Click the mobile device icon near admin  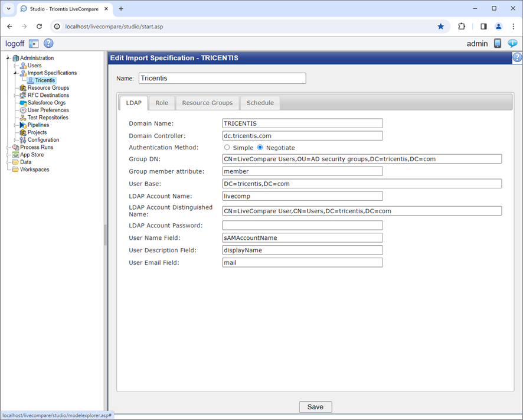point(497,43)
